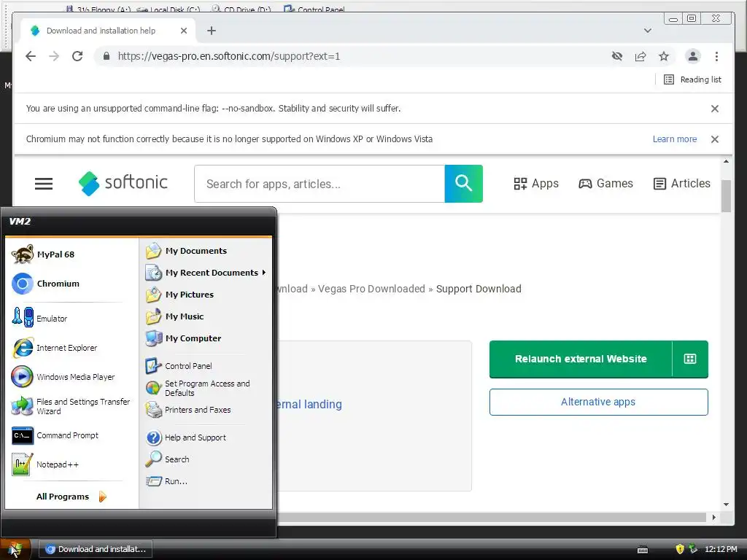
Task: Click the share page icon in address bar
Action: click(640, 56)
